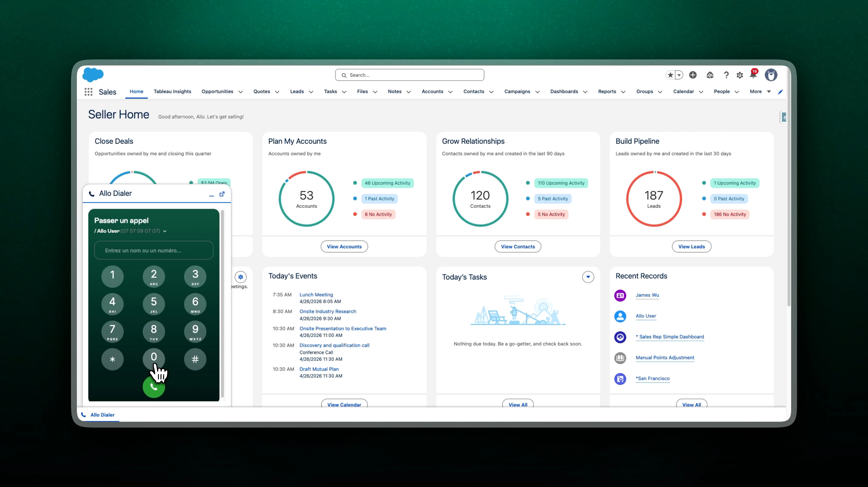Expand the Leads tab chevron
The height and width of the screenshot is (487, 868).
pos(311,92)
